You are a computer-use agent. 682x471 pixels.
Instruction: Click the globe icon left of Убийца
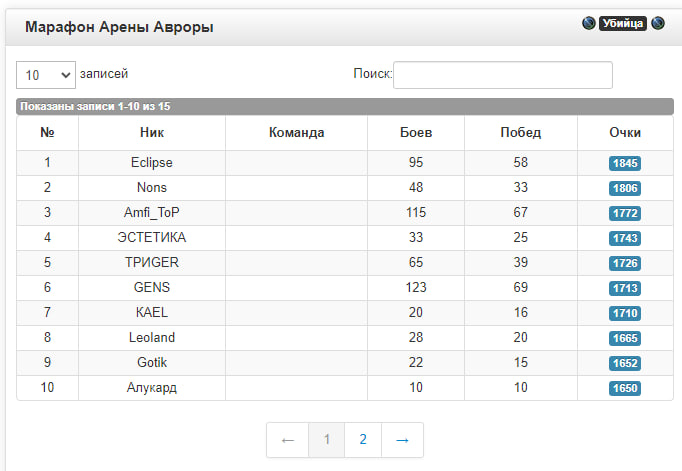[588, 23]
